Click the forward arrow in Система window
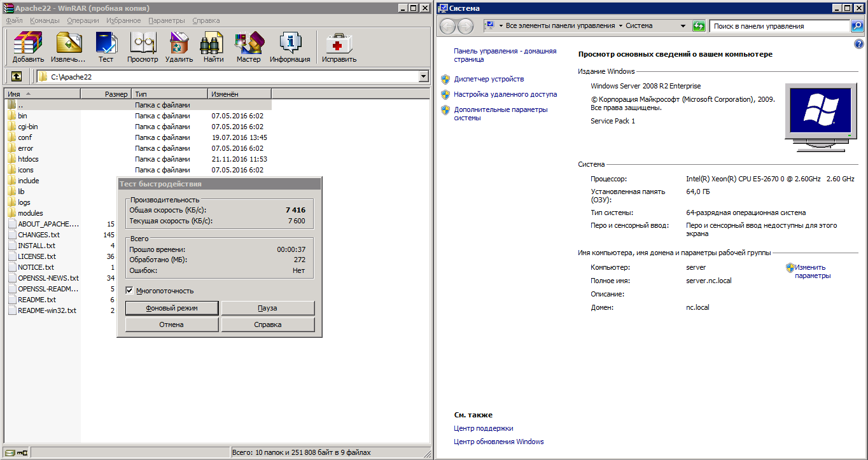Screen dimensions: 868x460 click(466, 26)
